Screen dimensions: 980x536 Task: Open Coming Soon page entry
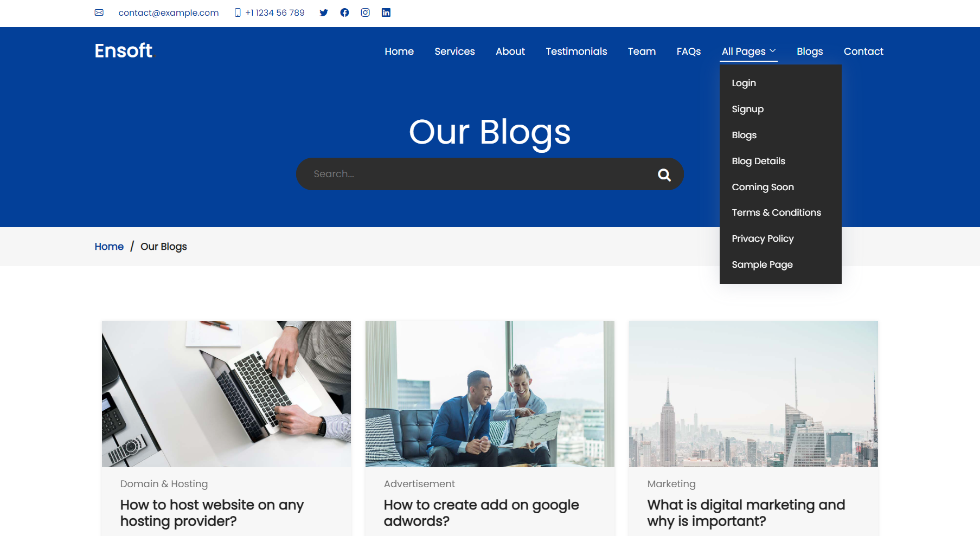coord(763,187)
